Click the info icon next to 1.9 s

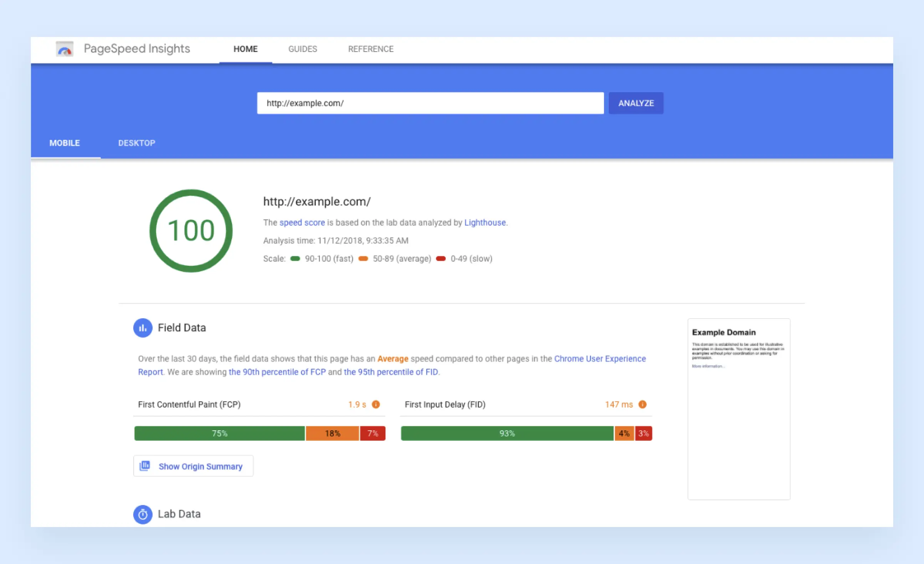376,405
